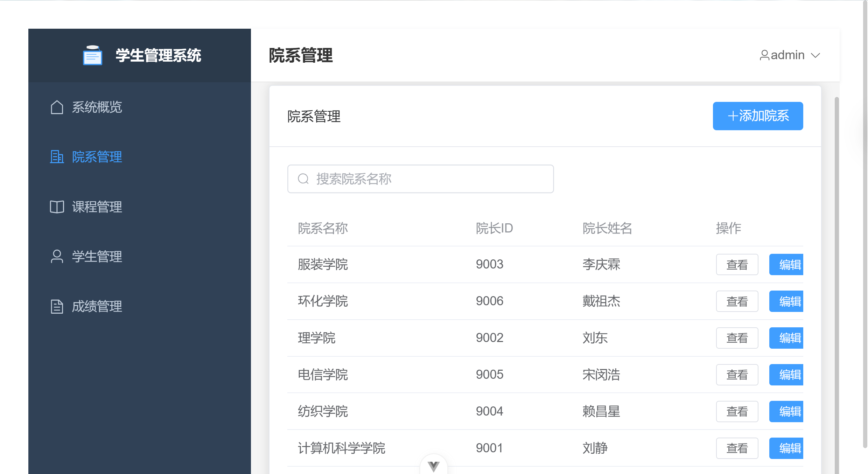Select the 系统概览 home icon in sidebar
Image resolution: width=868 pixels, height=474 pixels.
(x=56, y=107)
